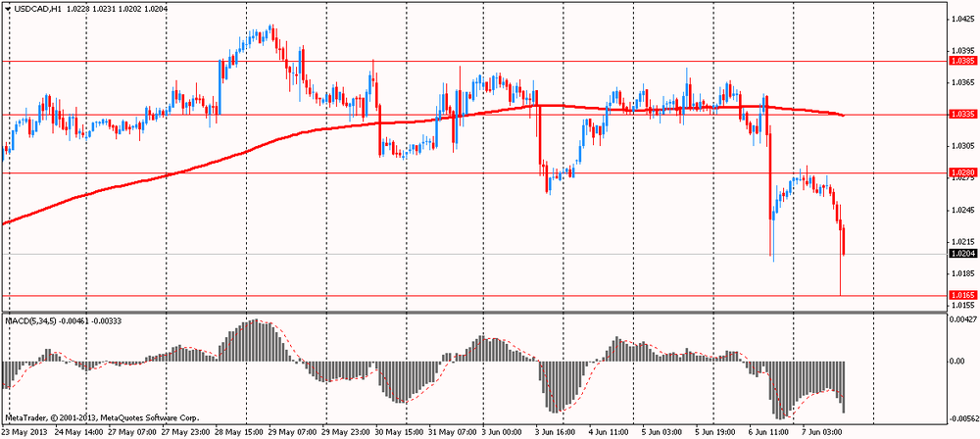The height and width of the screenshot is (439, 980).
Task: Click the 1.0245 price scale value
Action: tap(961, 210)
